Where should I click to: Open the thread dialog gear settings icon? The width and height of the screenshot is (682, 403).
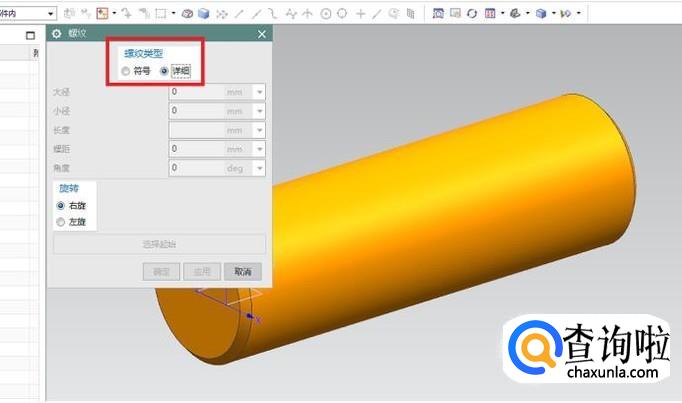56,34
